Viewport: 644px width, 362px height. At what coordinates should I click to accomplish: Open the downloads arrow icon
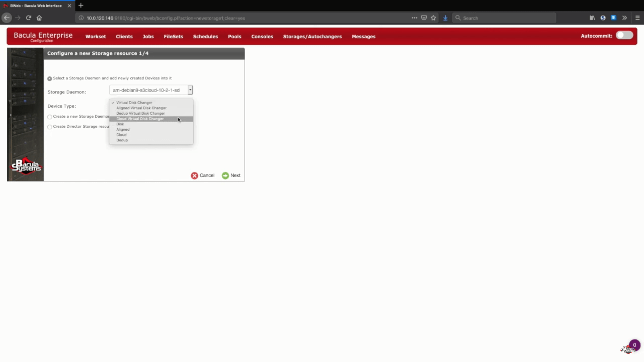[x=445, y=18]
